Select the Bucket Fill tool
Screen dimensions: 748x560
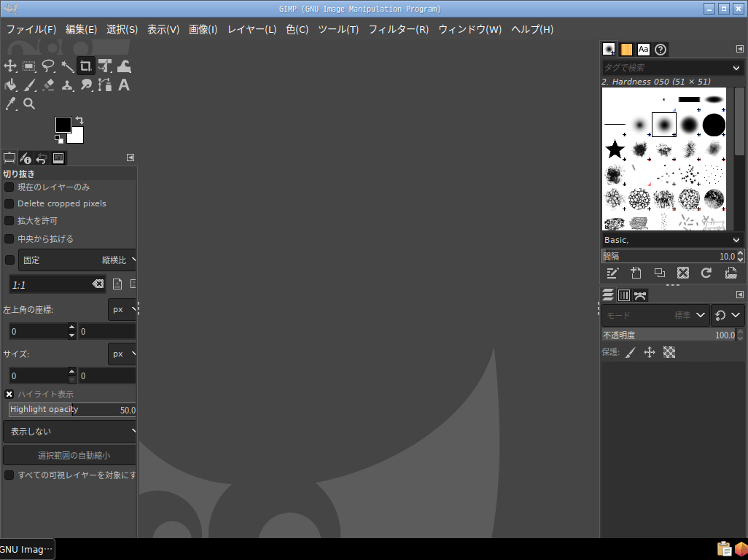click(x=10, y=85)
